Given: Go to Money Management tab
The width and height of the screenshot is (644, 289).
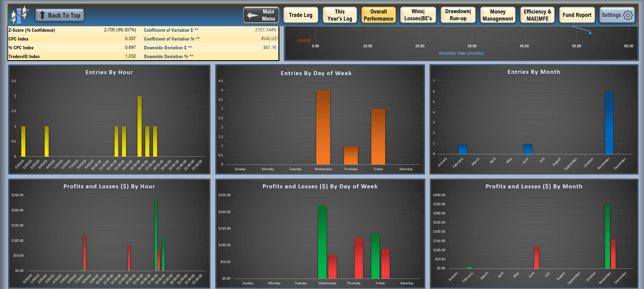Looking at the screenshot, I should tap(497, 15).
